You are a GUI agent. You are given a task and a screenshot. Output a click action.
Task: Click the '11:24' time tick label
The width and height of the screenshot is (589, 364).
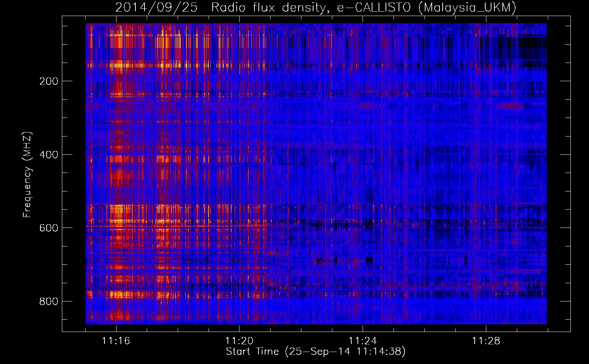point(363,341)
